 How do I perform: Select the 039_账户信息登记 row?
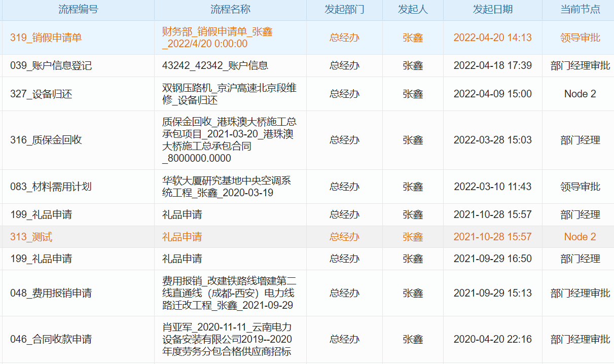coord(51,65)
